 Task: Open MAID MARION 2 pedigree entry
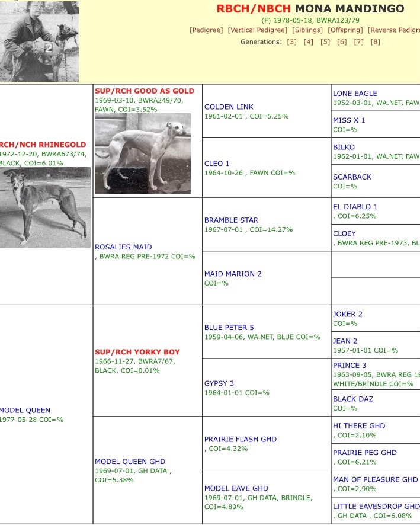pos(233,274)
